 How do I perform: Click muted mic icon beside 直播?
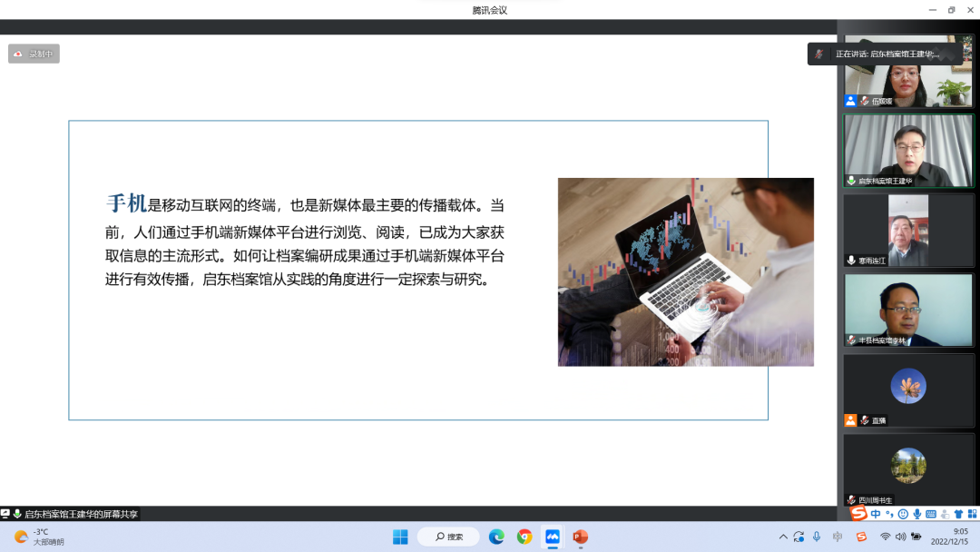point(865,420)
